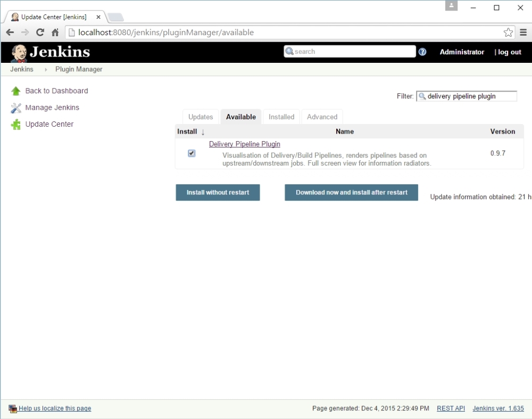The image size is (532, 419).
Task: Click the Jenkins butler logo icon
Action: click(x=19, y=53)
